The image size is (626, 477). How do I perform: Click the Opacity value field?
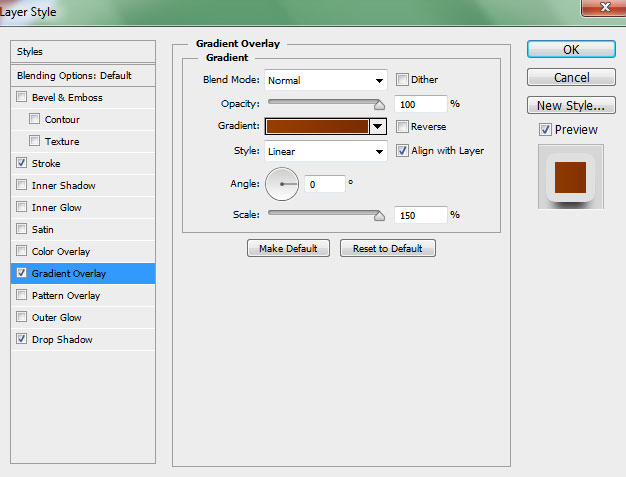[420, 104]
